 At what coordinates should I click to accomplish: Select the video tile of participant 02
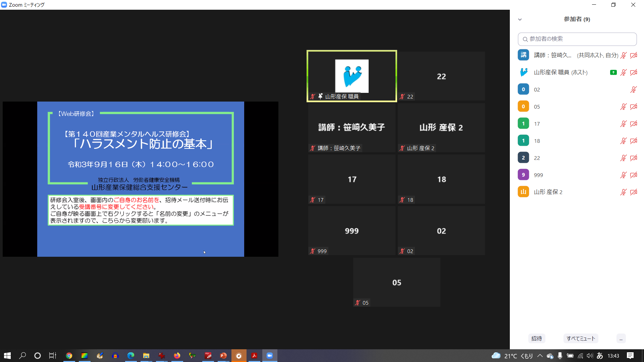coord(441,231)
